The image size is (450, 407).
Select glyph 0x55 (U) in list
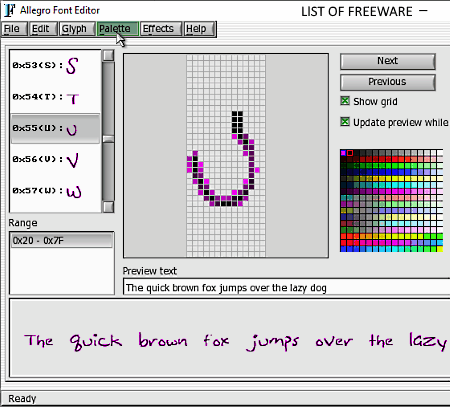[55, 128]
